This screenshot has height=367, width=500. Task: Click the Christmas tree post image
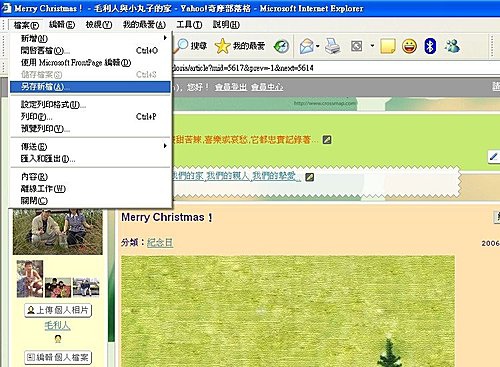pos(288,311)
